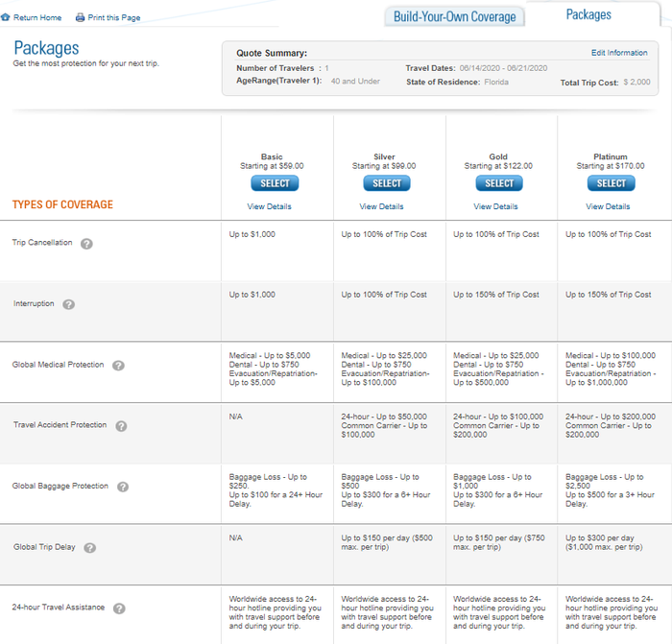This screenshot has height=644, width=672.
Task: Show help for Global Medical Protection
Action: pos(118,366)
